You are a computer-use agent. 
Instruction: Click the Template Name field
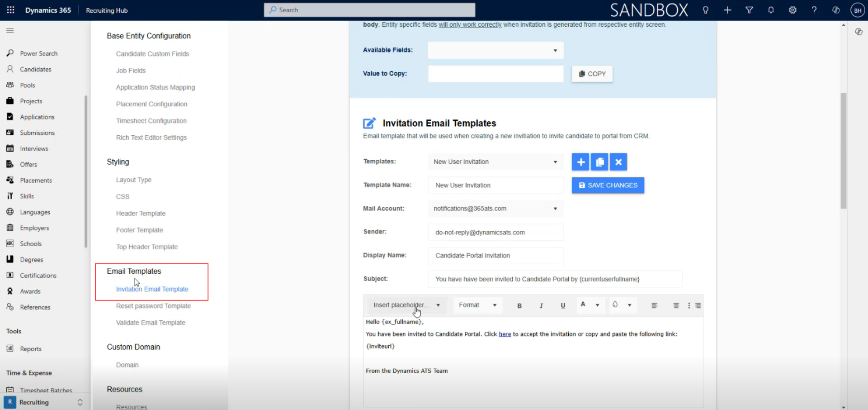(495, 185)
